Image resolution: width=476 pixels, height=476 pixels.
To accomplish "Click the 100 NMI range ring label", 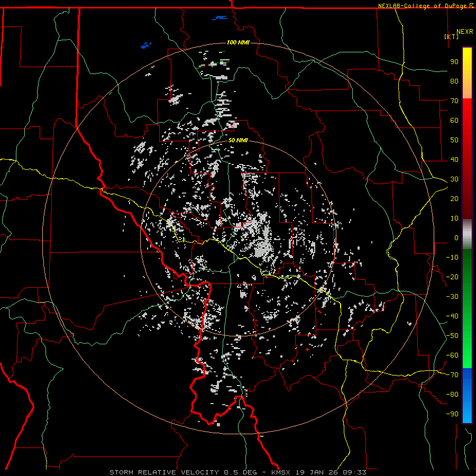I will pyautogui.click(x=237, y=42).
